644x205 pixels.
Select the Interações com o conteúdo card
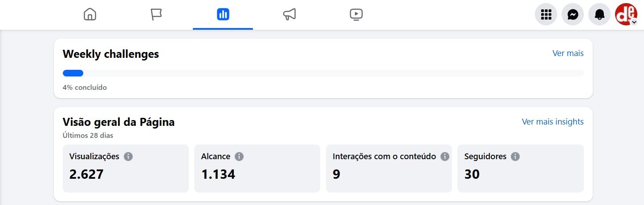pyautogui.click(x=389, y=169)
